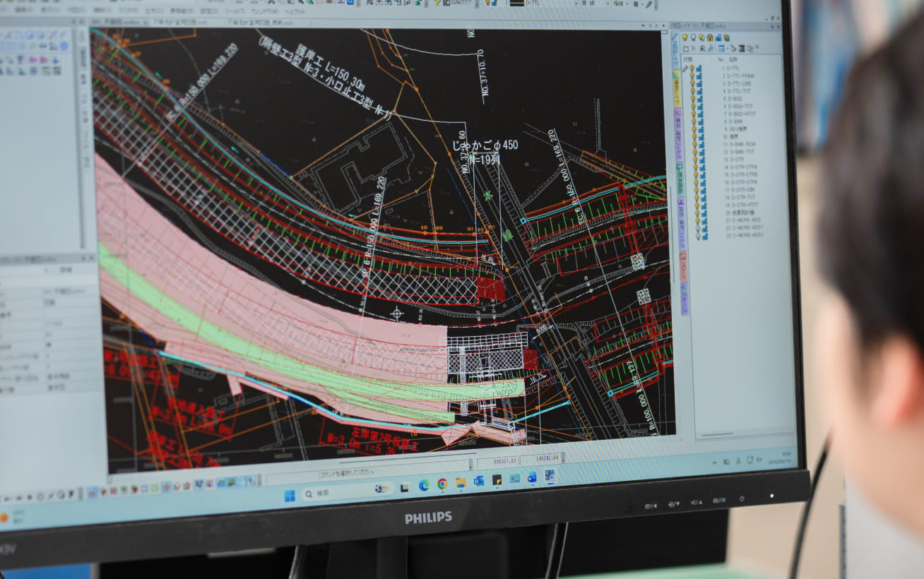Click the yellow lightbulb all-layers-on icon

[x=684, y=37]
